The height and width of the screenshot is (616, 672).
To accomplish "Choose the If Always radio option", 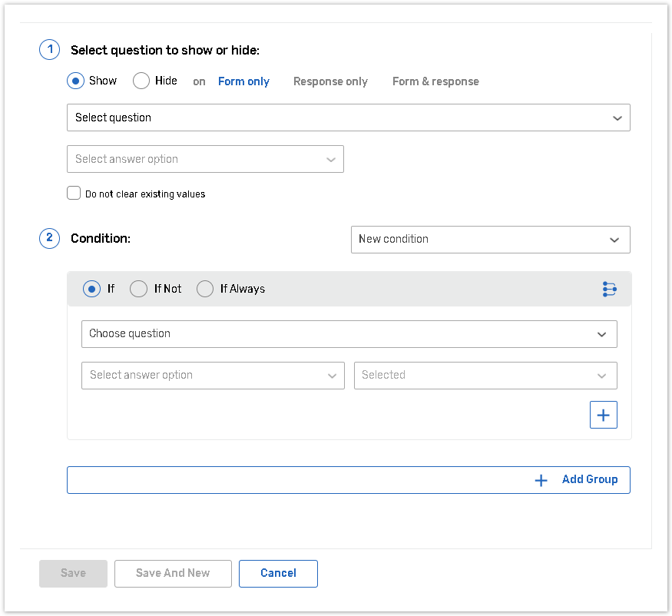I will (x=205, y=289).
